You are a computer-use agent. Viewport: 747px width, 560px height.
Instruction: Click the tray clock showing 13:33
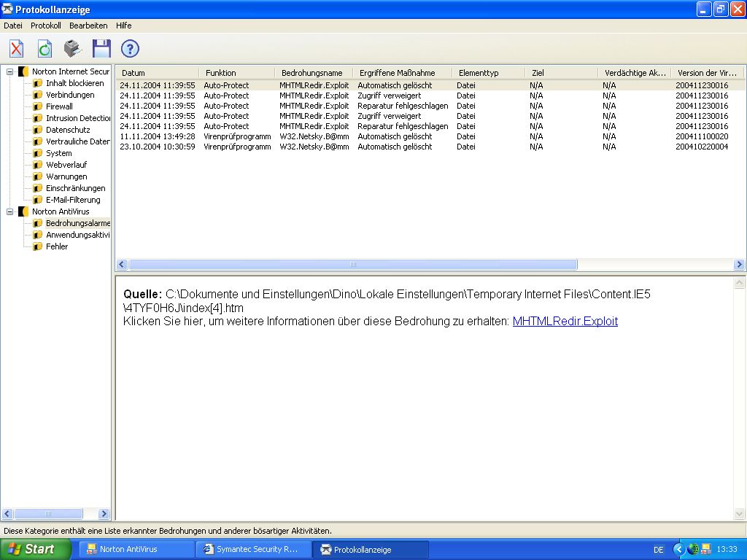click(727, 550)
